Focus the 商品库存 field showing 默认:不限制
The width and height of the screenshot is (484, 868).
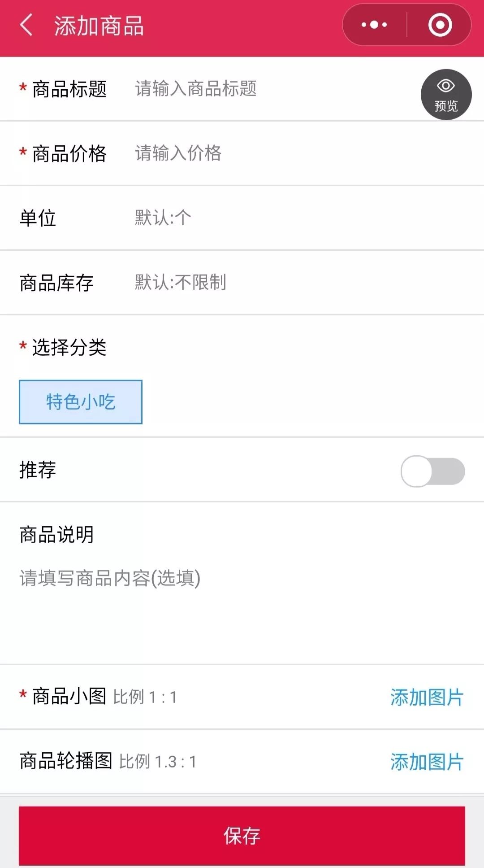(x=269, y=283)
